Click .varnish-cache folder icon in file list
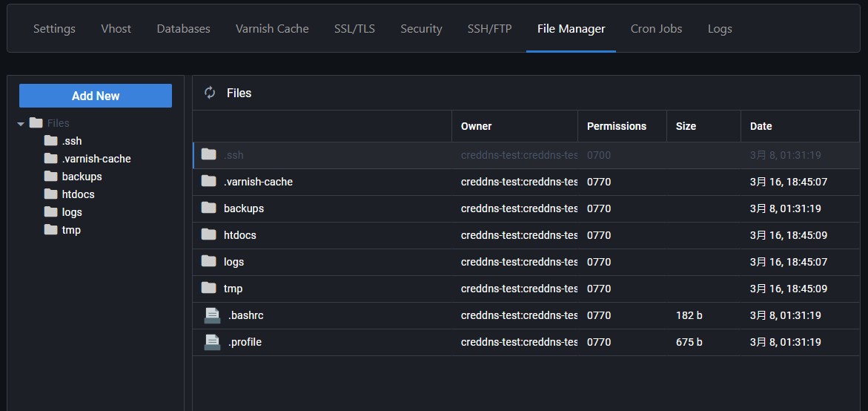Viewport: 868px width, 411px height. click(209, 182)
